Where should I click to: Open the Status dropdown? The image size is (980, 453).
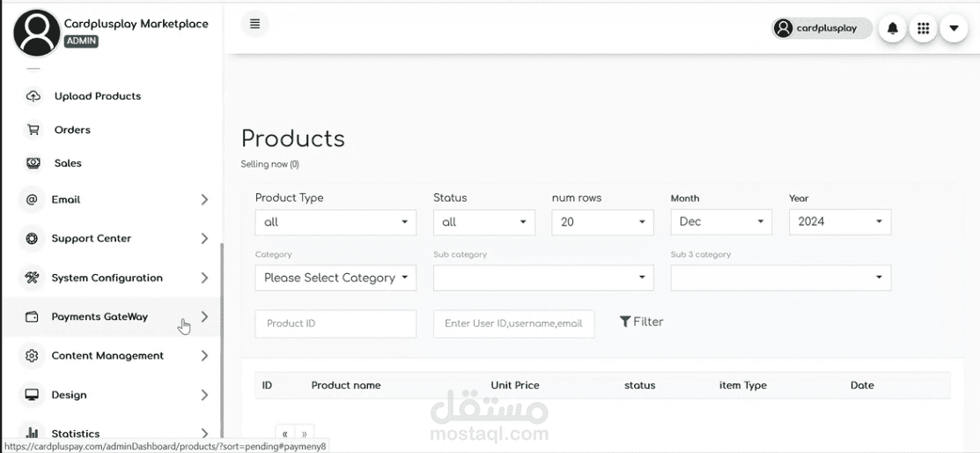click(483, 222)
